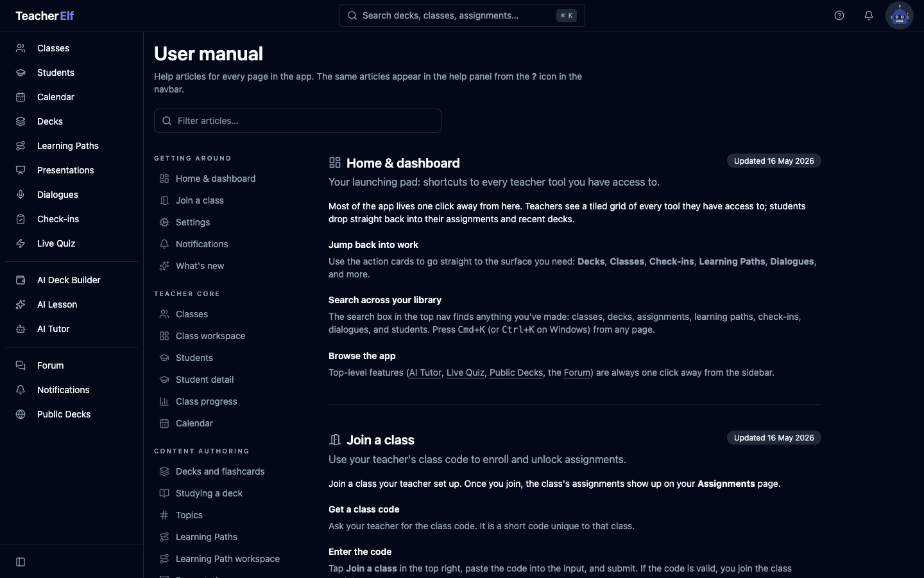The image size is (924, 578).
Task: Select the Check-ins clipboard icon
Action: (x=21, y=219)
